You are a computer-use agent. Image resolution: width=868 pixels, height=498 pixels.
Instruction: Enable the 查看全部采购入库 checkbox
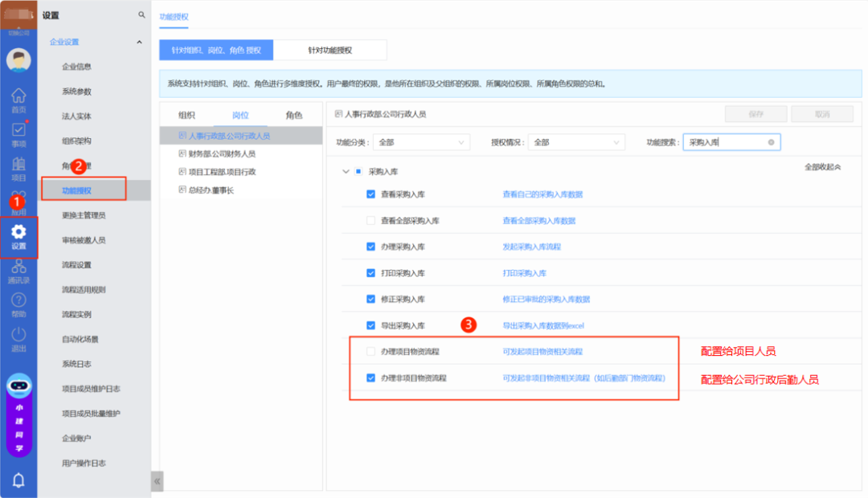pos(371,220)
